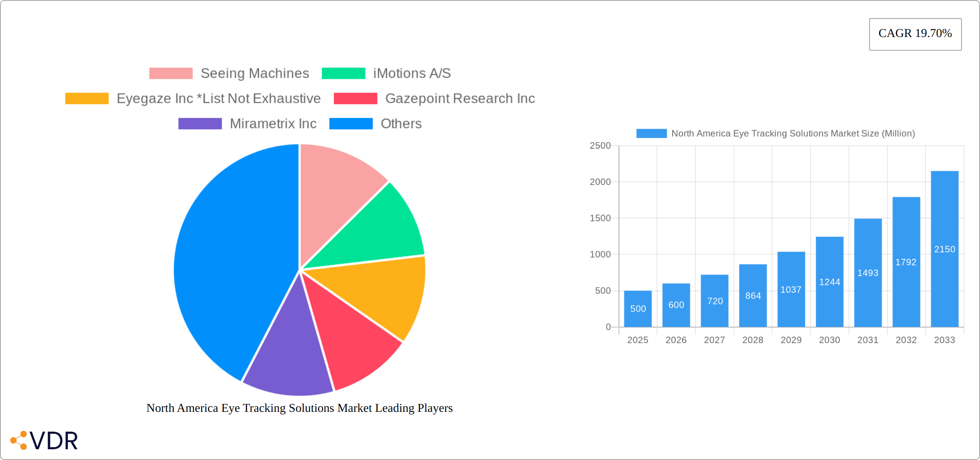Viewport: 980px width, 460px height.
Task: Click the CAGR 19.70% box
Action: pos(915,34)
